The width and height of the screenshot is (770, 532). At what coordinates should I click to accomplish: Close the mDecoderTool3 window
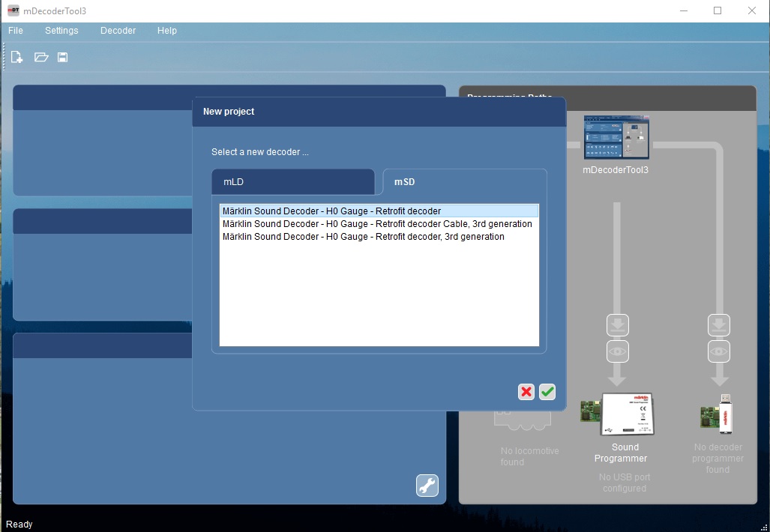click(x=752, y=10)
